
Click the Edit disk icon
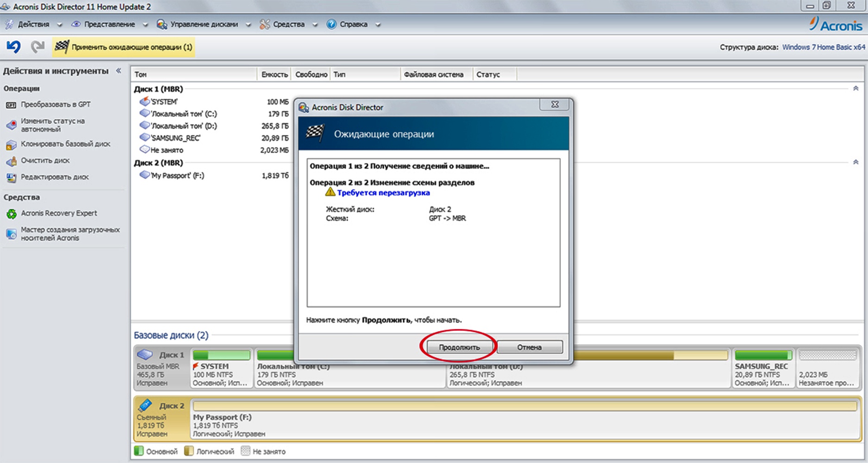point(11,177)
